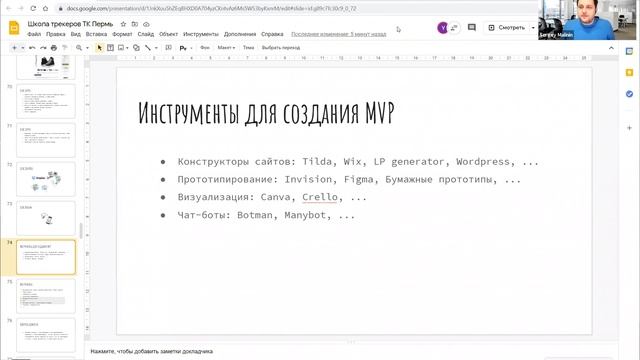The width and height of the screenshot is (640, 360).
Task: Select the text box tool
Action: (110, 48)
